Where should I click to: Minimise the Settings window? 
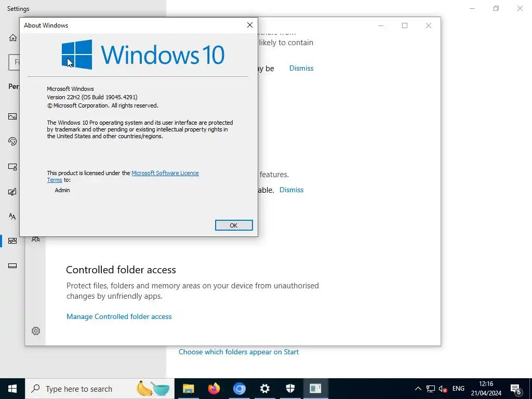pos(472,8)
